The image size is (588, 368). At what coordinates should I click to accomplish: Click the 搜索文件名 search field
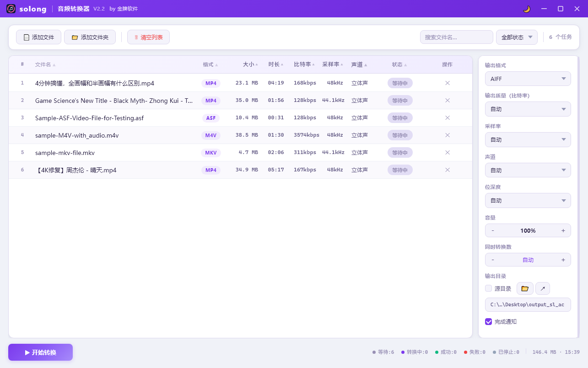click(456, 37)
